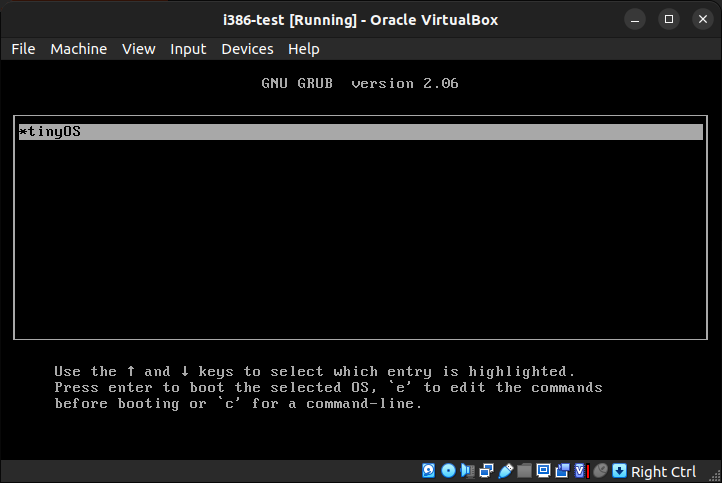Image resolution: width=722 pixels, height=483 pixels.
Task: Open the Machine menu
Action: point(79,49)
